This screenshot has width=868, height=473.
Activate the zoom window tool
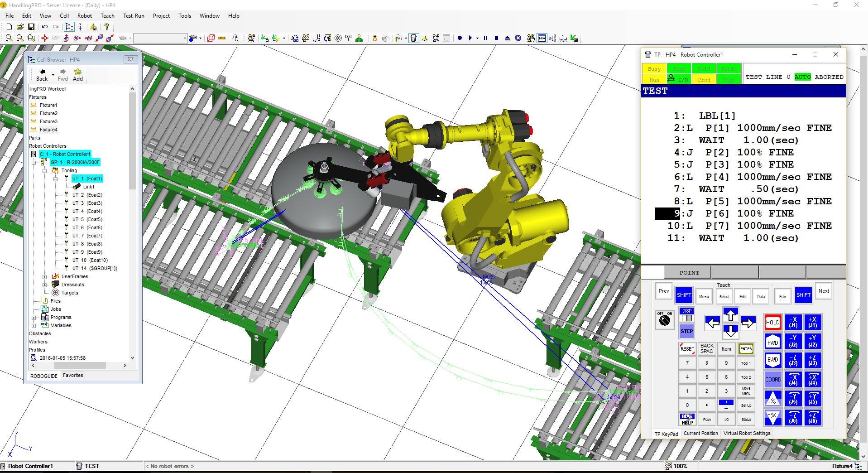31,38
